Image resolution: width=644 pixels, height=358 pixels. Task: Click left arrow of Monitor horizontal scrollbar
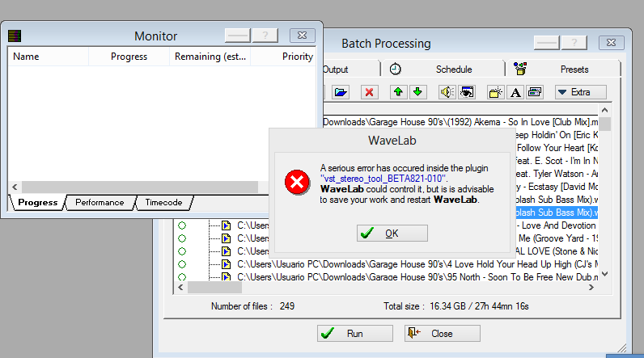(15, 187)
